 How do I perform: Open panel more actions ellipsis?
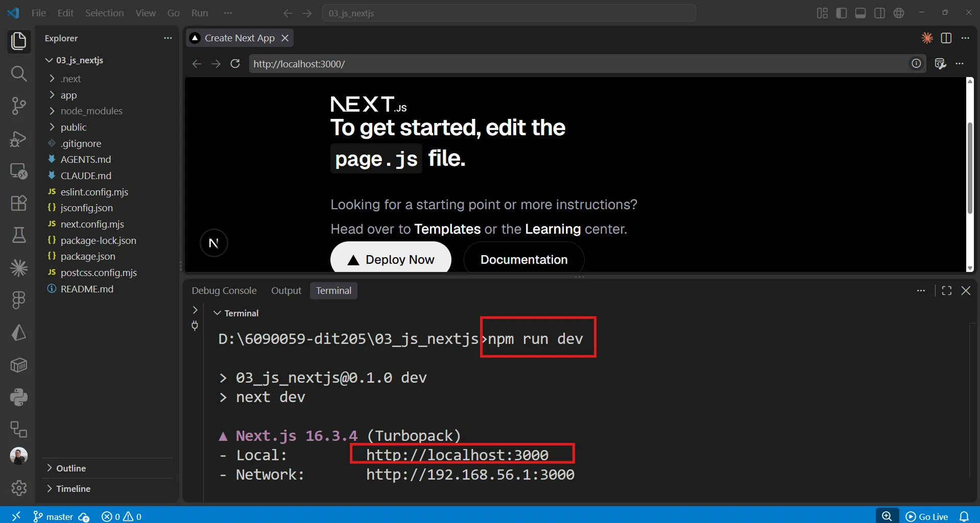pos(921,290)
